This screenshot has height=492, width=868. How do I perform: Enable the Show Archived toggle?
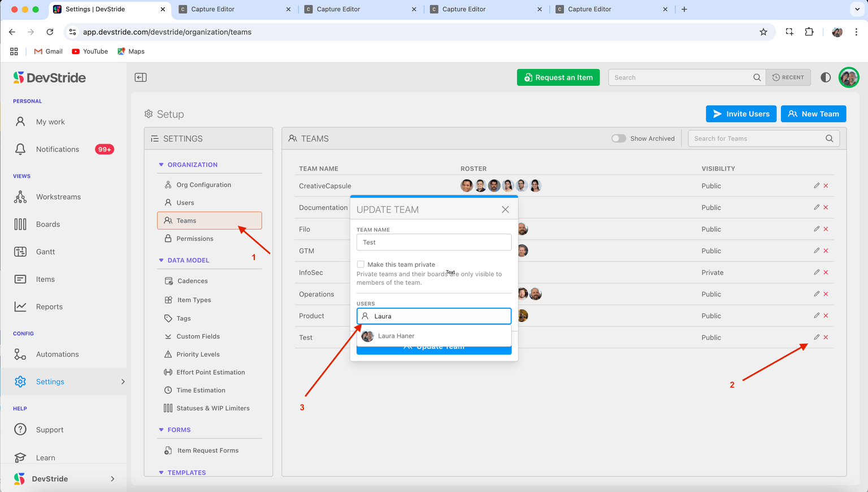click(x=619, y=139)
